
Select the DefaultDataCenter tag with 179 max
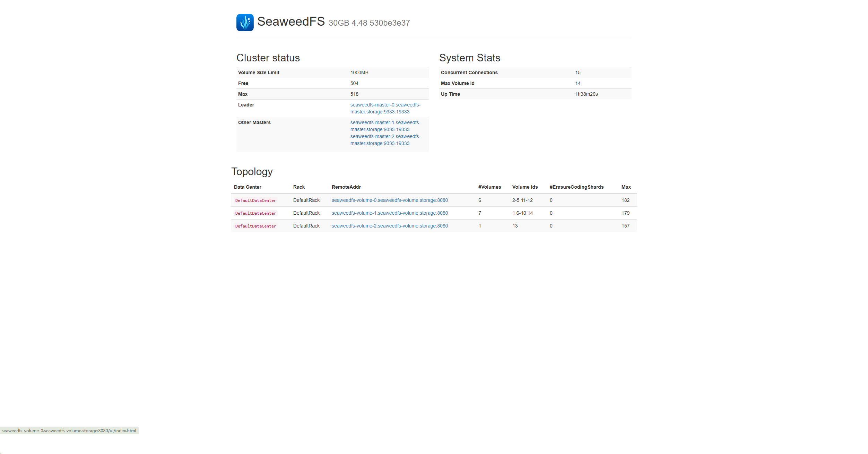click(x=255, y=213)
